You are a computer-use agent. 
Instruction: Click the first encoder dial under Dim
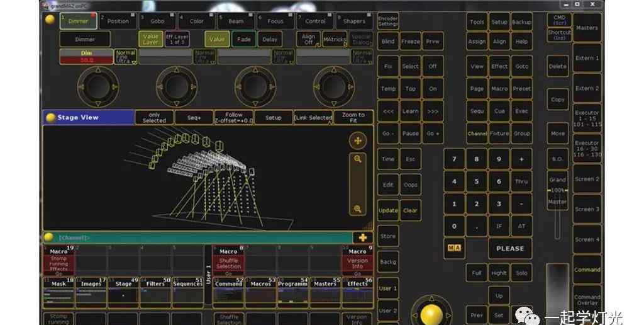coord(97,87)
